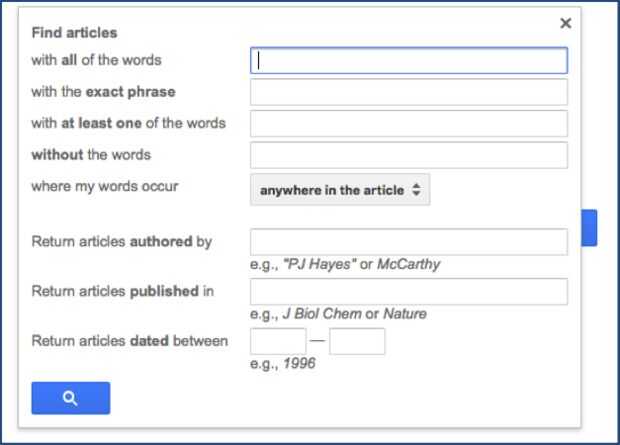Click the 'without the words' input
The width and height of the screenshot is (620, 445).
[x=408, y=155]
